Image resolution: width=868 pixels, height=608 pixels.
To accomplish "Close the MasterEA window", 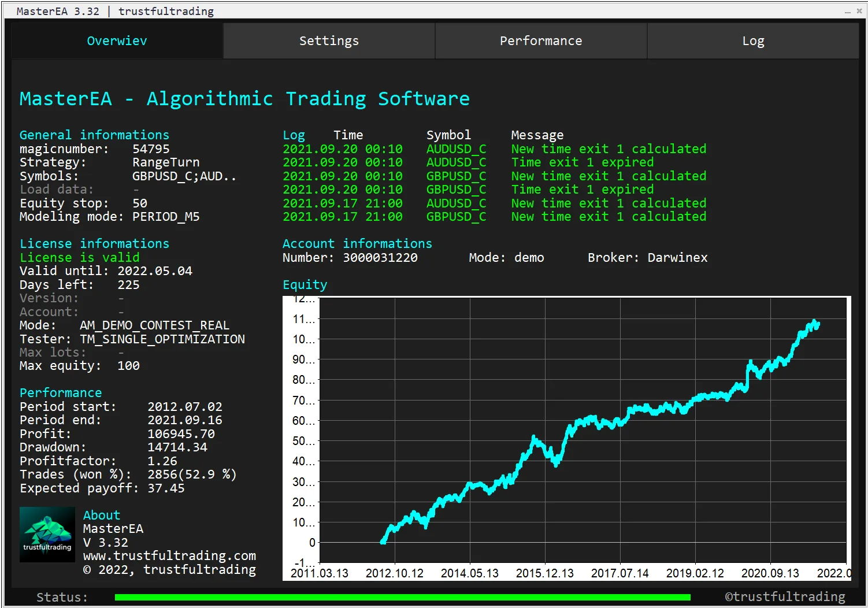I will (x=859, y=11).
